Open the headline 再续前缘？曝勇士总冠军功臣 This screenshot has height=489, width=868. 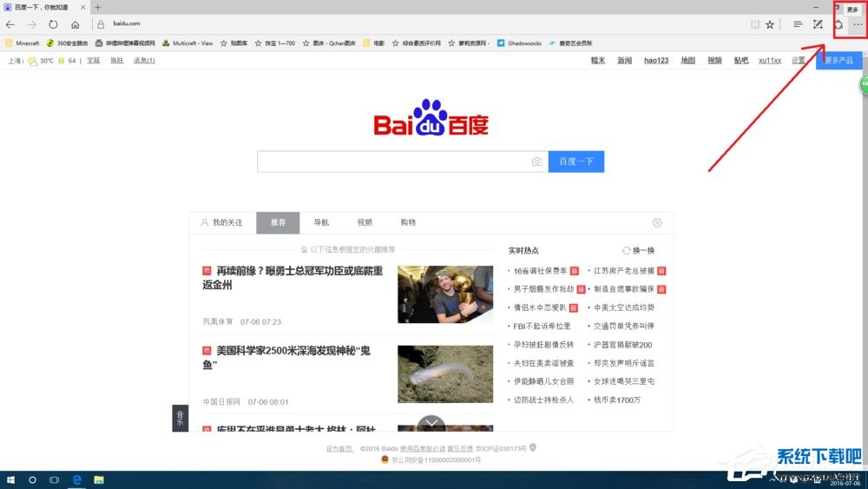click(293, 277)
